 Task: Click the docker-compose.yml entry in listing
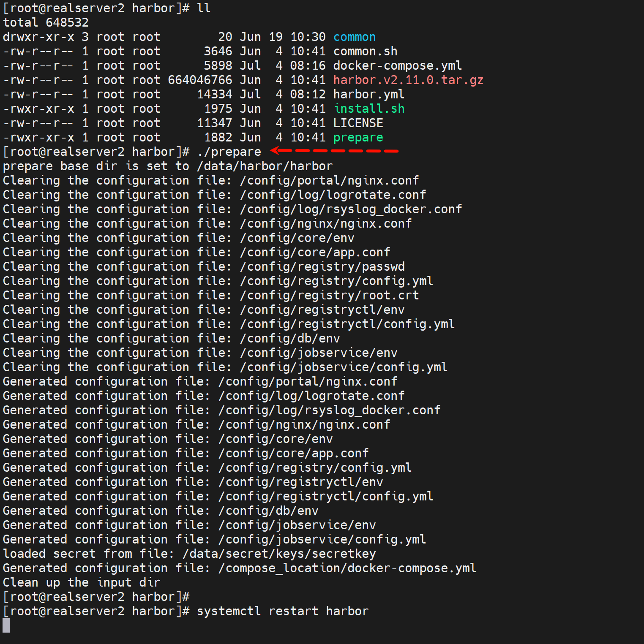pyautogui.click(x=397, y=66)
